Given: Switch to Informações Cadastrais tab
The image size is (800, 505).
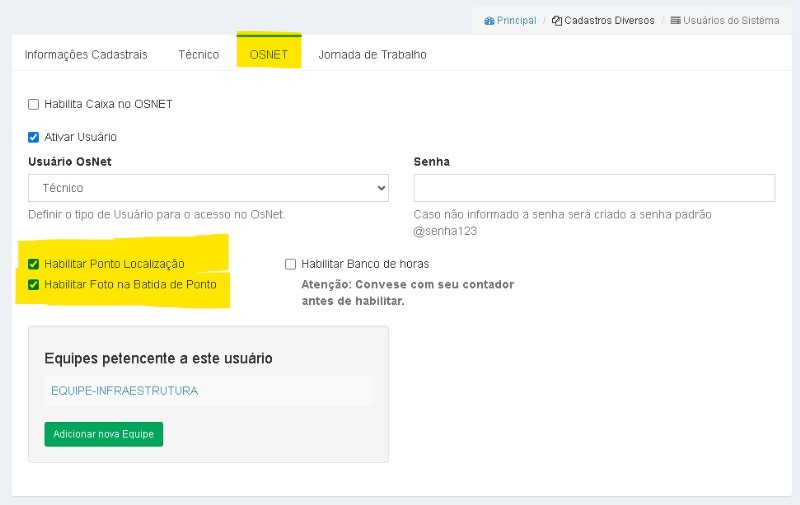Looking at the screenshot, I should point(86,55).
